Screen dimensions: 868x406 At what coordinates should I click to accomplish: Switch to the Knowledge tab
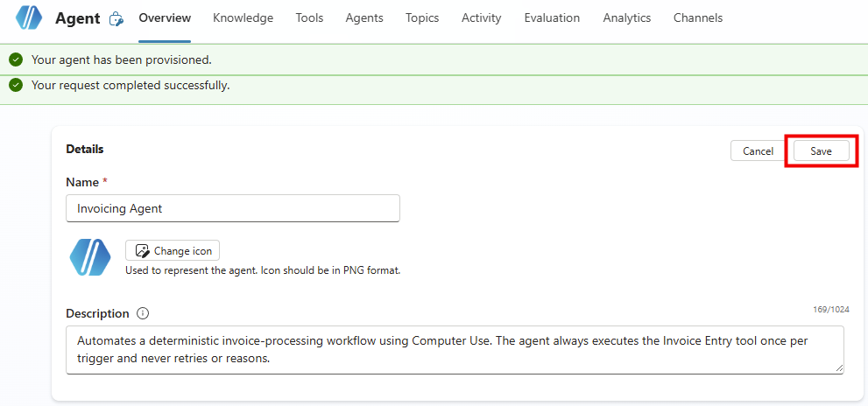[243, 17]
